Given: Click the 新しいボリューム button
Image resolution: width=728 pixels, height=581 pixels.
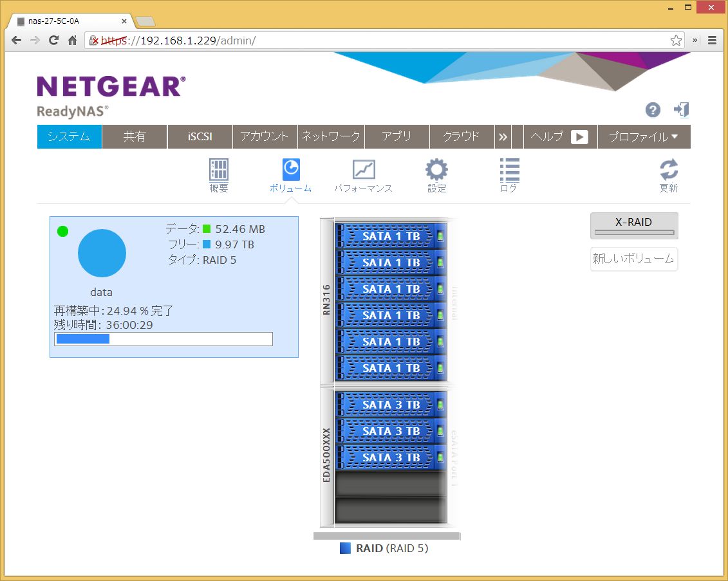Looking at the screenshot, I should 634,259.
